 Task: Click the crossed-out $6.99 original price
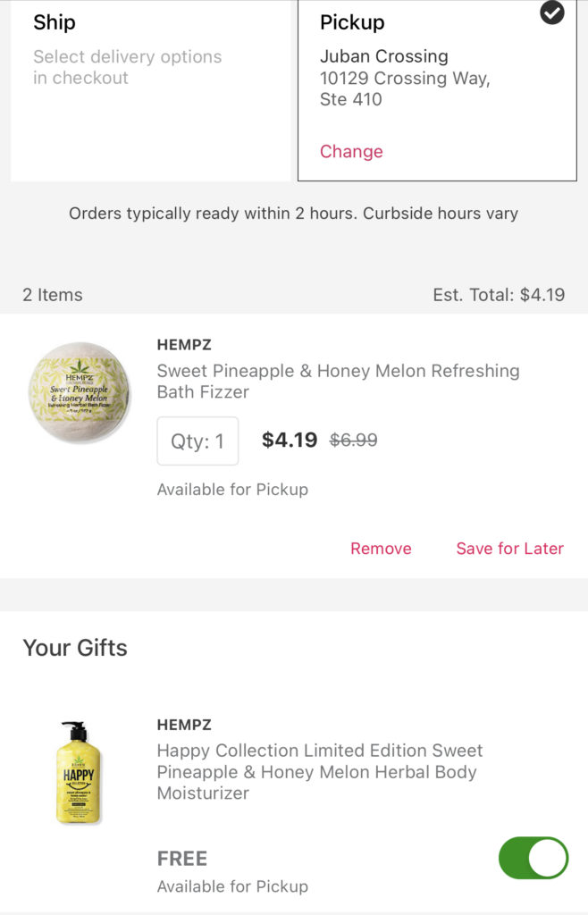tap(353, 440)
